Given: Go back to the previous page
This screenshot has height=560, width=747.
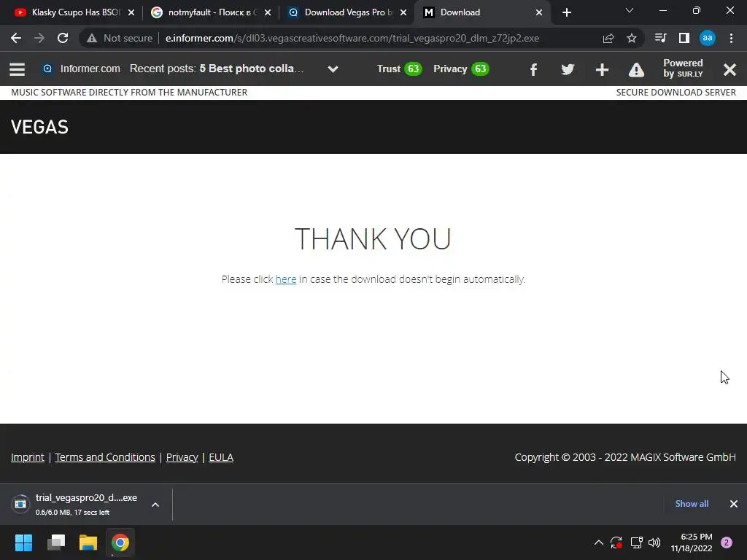Looking at the screenshot, I should coord(16,38).
